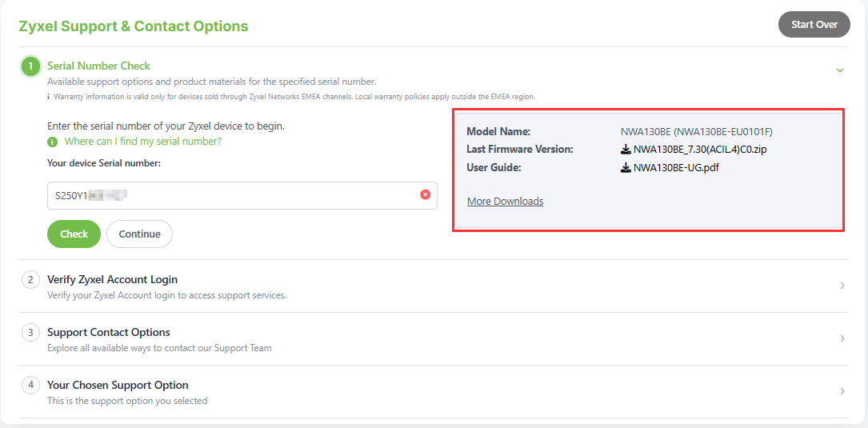Screen dimensions: 868x428
Task: Click 'This is the support option you selected' text
Action: (x=127, y=400)
